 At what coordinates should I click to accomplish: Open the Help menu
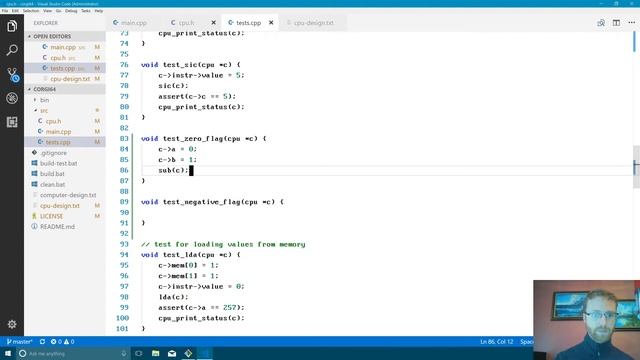coord(99,11)
